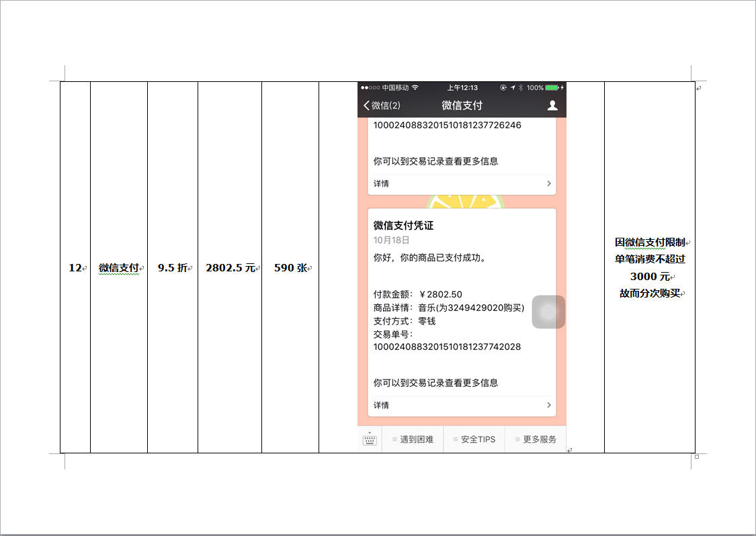The image size is (756, 536).
Task: Click the 支付方式: 零钱 line
Action: click(x=405, y=321)
